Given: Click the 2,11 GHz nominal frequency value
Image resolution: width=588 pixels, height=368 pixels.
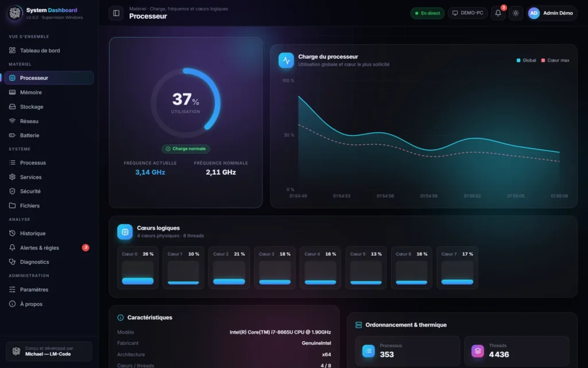Looking at the screenshot, I should tap(221, 172).
